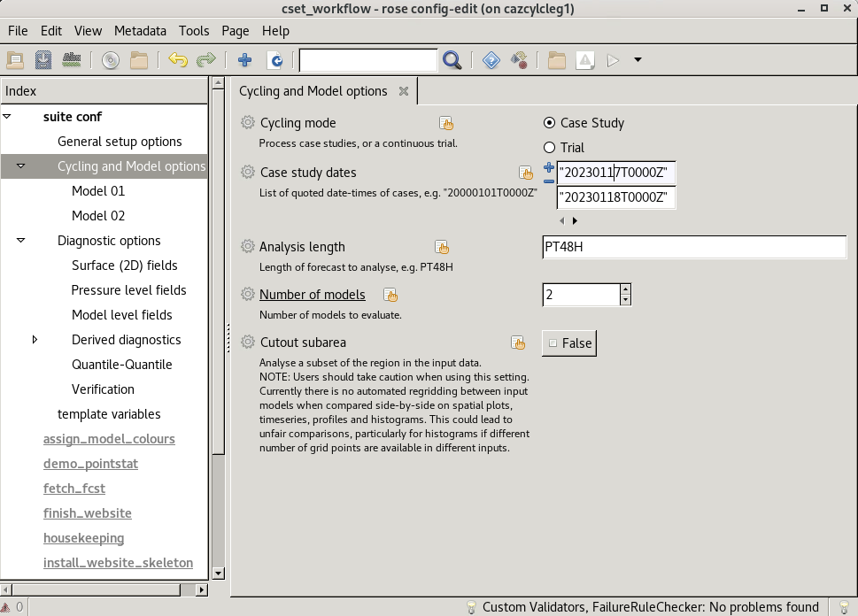This screenshot has width=858, height=616.
Task: Click the warning page toolbar icon
Action: tap(585, 59)
